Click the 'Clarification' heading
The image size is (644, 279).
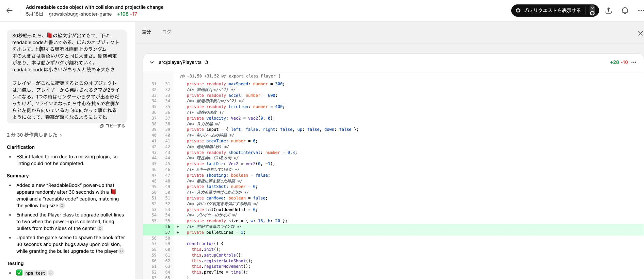[x=21, y=147]
